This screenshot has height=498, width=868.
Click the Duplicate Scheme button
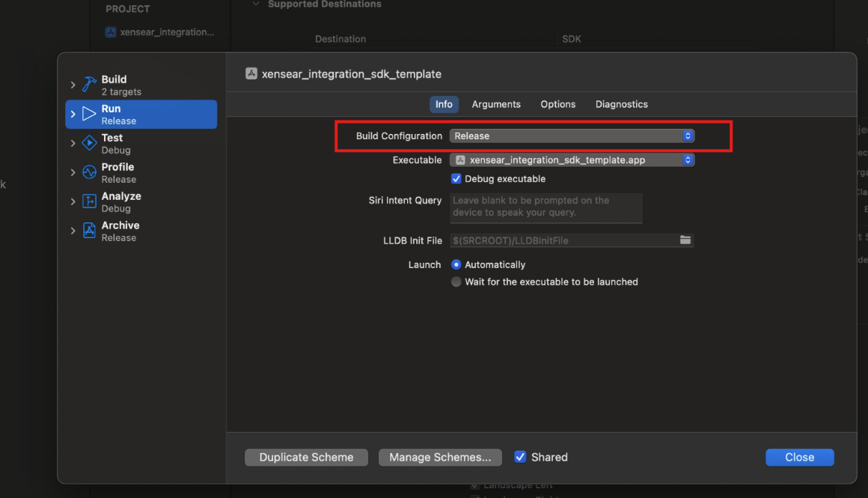pos(306,457)
